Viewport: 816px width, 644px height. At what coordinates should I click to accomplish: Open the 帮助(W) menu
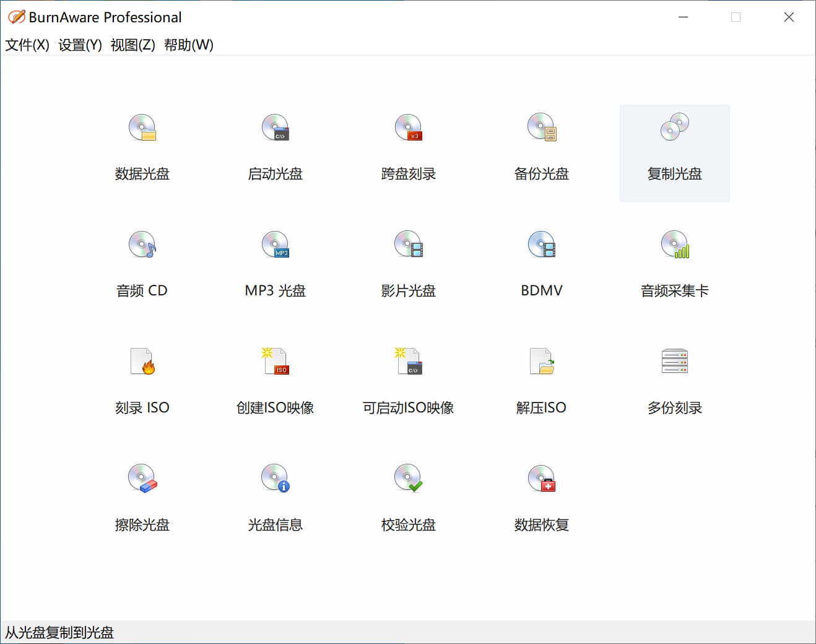188,45
